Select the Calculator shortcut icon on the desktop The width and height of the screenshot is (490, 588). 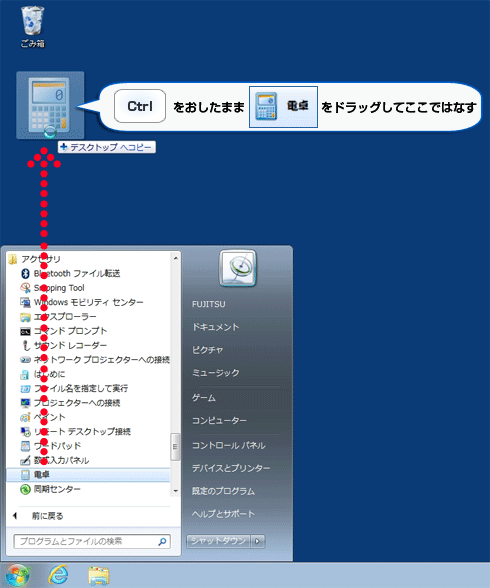click(x=50, y=105)
